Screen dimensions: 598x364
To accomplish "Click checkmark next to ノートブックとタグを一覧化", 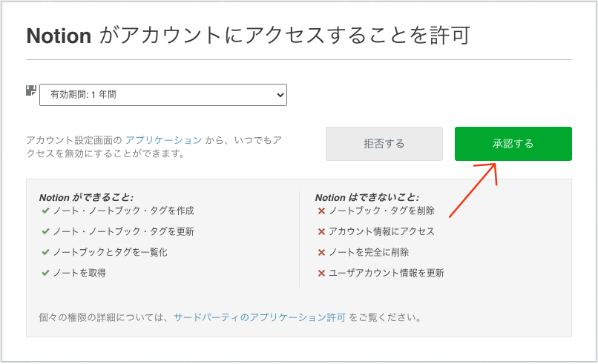I will (45, 252).
